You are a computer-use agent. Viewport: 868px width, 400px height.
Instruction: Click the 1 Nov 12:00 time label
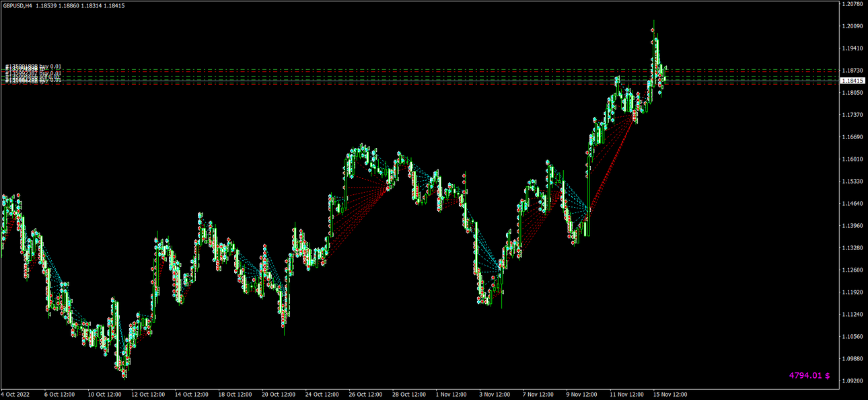pos(452,395)
